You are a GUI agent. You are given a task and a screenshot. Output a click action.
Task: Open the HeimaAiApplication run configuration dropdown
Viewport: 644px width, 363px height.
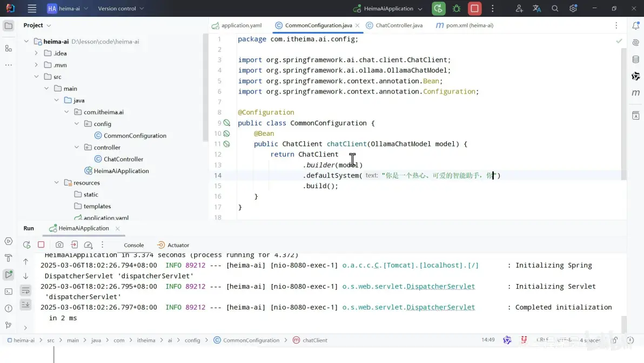coord(386,8)
